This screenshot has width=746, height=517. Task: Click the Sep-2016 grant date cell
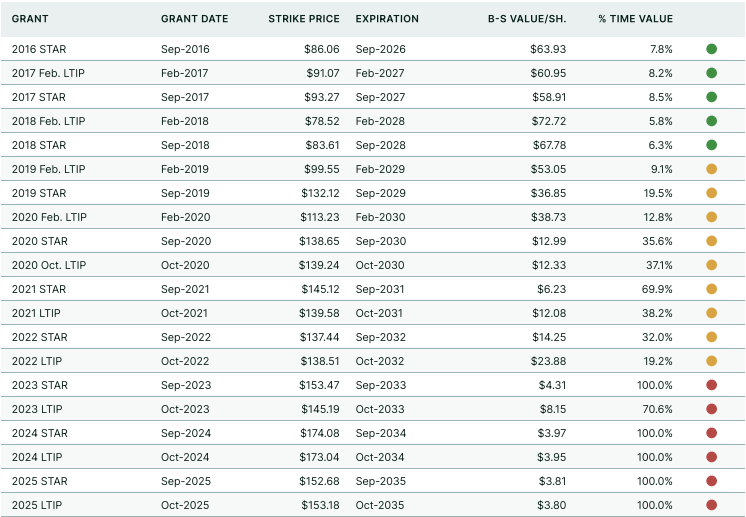coord(185,49)
